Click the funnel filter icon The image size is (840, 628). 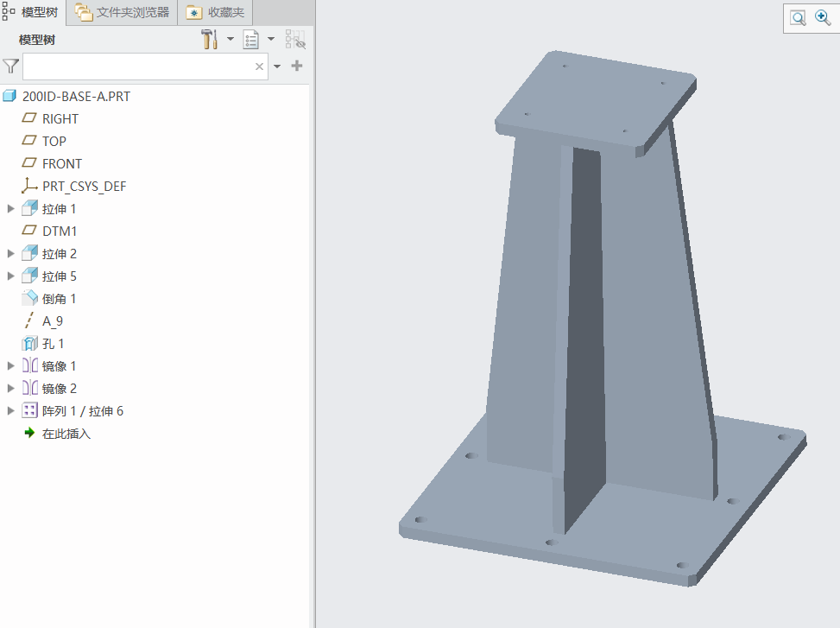tap(10, 67)
